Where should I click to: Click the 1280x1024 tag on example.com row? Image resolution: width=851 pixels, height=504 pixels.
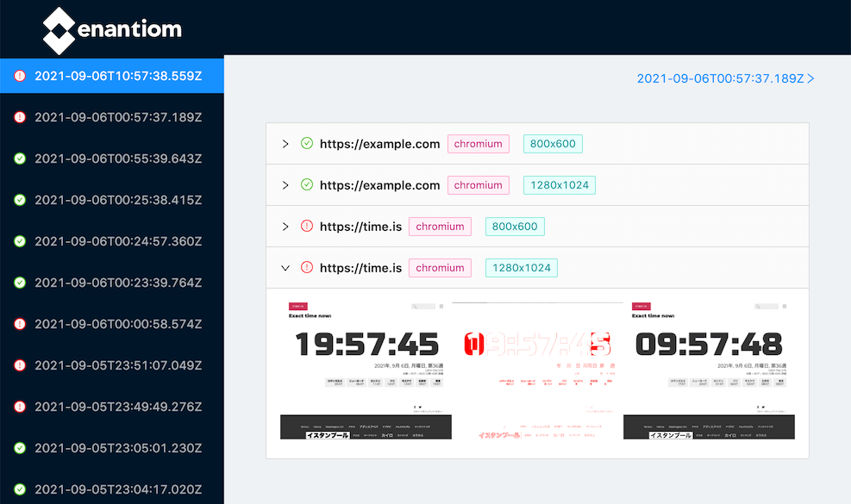(x=559, y=185)
